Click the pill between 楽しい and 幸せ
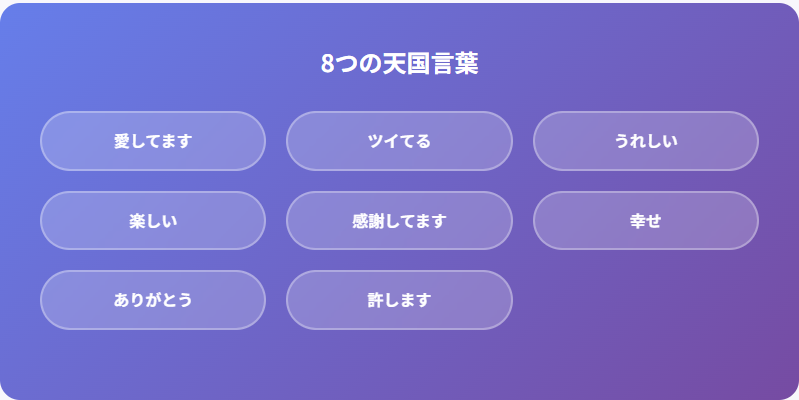The height and width of the screenshot is (400, 799). 400,221
